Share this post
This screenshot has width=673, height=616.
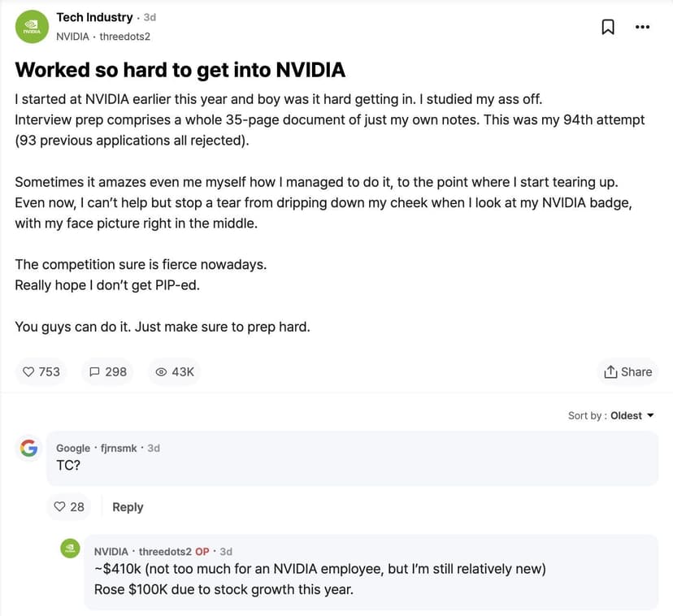click(627, 371)
